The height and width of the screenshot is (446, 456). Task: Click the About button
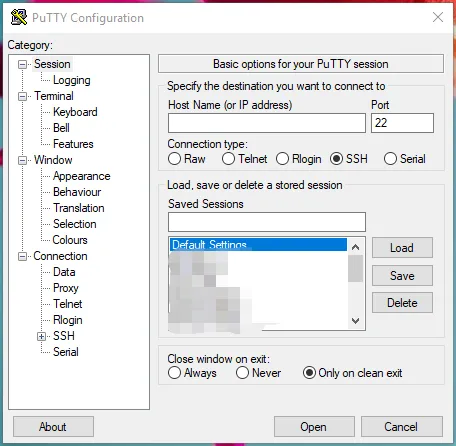(x=53, y=426)
